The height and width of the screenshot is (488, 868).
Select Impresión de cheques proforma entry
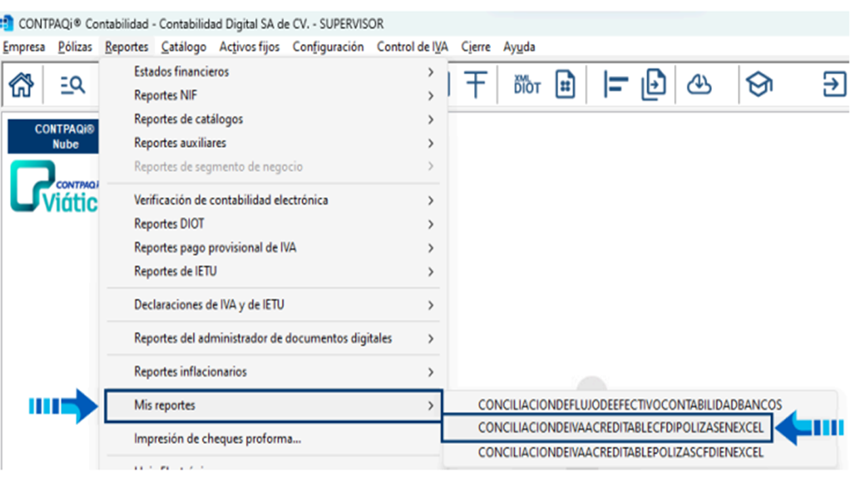tap(273, 439)
